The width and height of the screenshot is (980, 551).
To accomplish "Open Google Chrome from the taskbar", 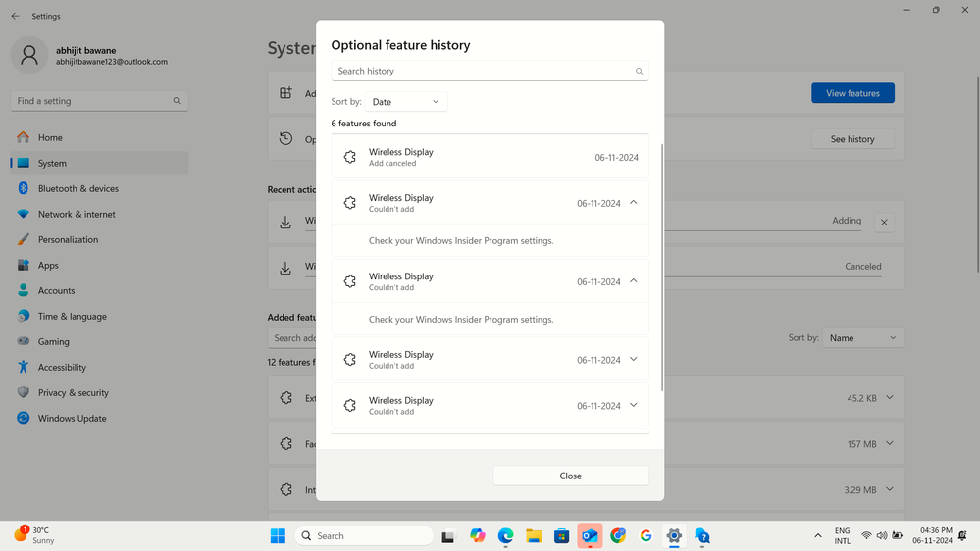I will tap(618, 536).
